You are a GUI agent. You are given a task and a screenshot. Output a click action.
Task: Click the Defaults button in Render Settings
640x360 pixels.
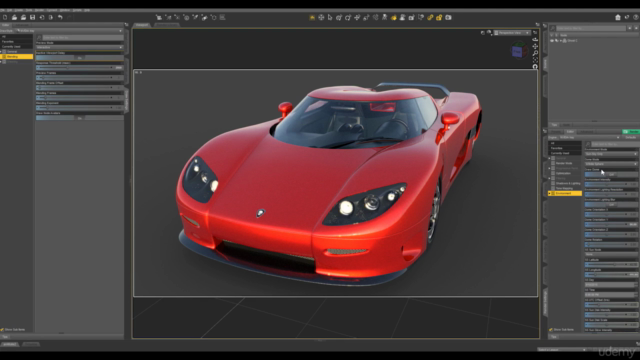point(631,138)
